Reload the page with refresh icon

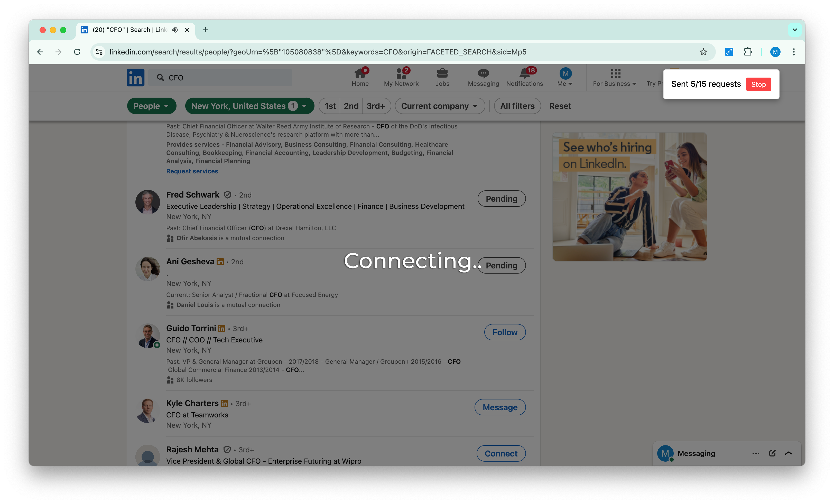[x=77, y=52]
